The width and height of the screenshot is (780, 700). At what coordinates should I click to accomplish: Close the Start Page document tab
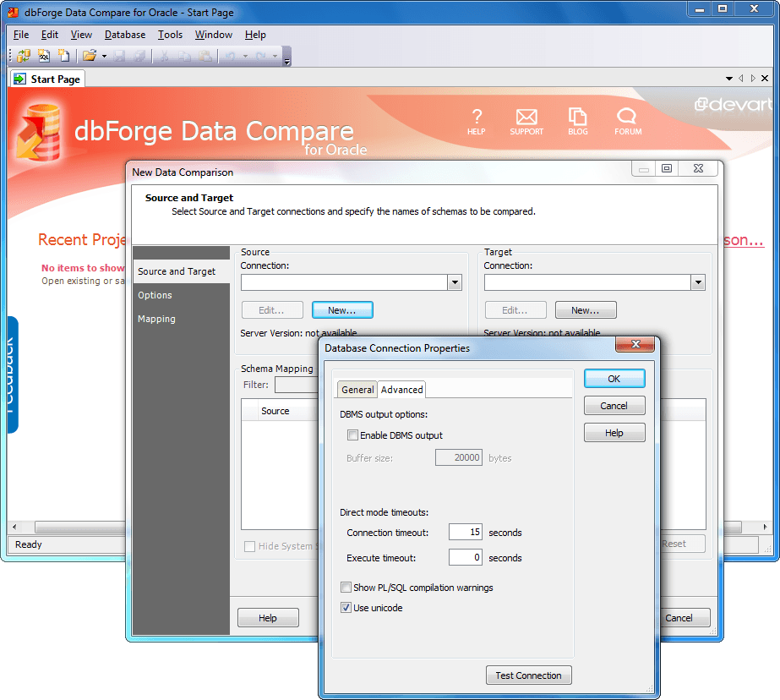pos(765,79)
